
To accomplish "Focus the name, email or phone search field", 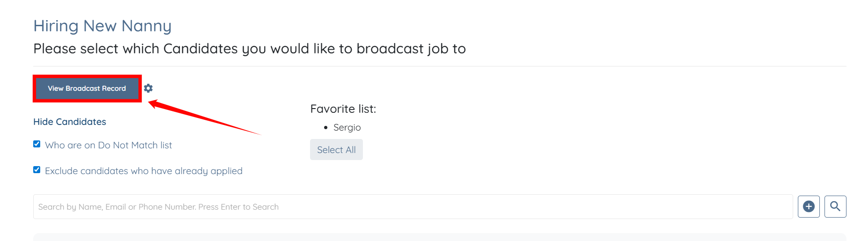I will pos(412,207).
